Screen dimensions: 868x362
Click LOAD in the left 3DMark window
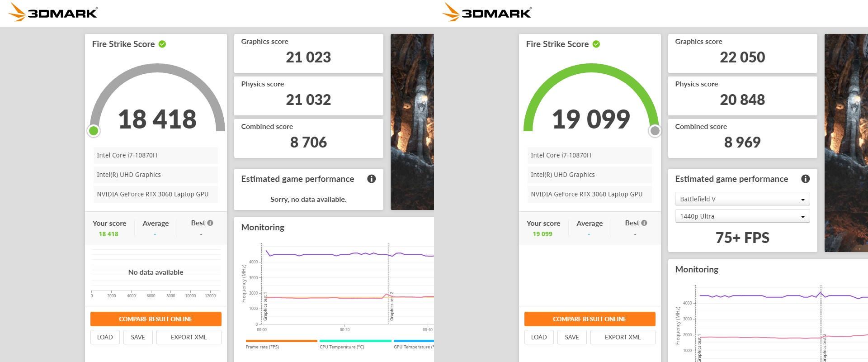point(105,337)
